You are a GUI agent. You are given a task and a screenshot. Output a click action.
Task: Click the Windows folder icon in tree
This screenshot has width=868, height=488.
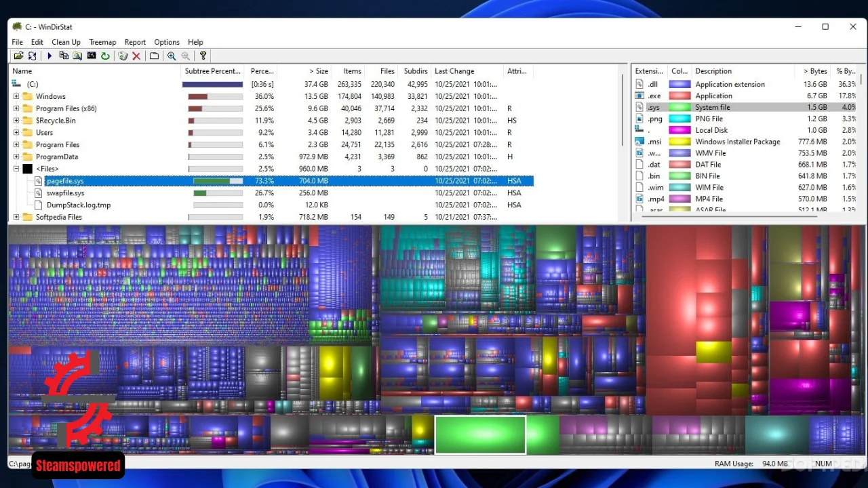click(27, 96)
